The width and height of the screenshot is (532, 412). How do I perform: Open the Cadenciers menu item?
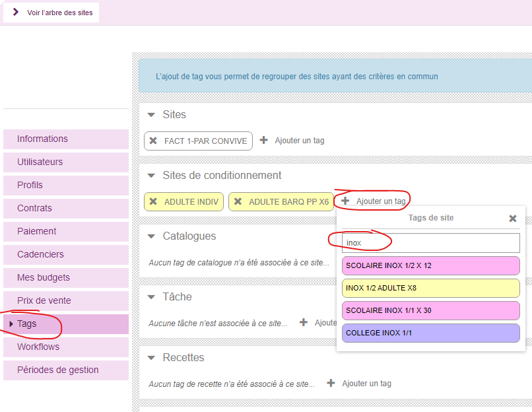(66, 254)
